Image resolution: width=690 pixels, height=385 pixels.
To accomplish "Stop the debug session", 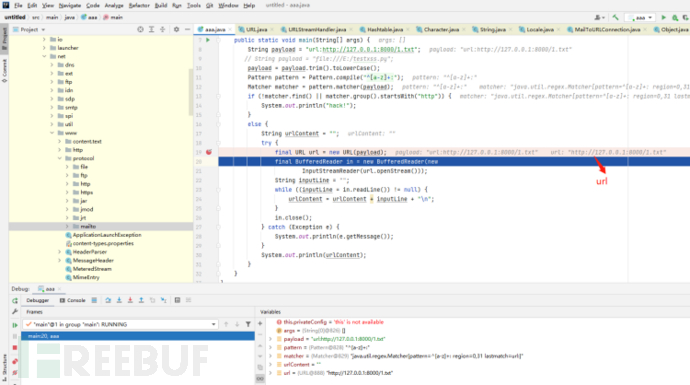I will pyautogui.click(x=15, y=348).
